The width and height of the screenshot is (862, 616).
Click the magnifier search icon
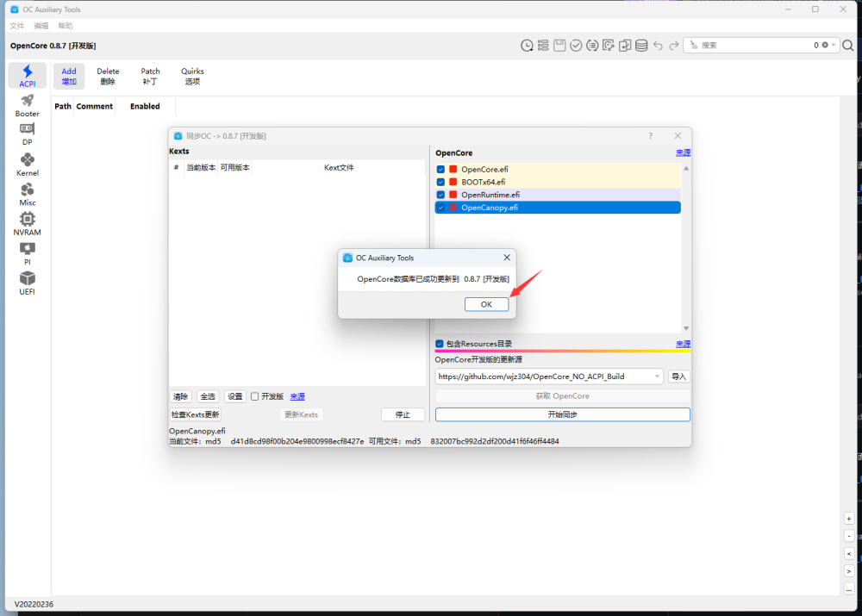[848, 46]
